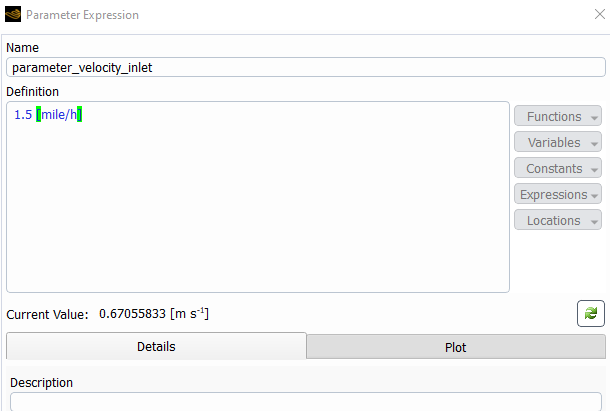Switch to the Plot tab
Screen dimensions: 610x411
(x=456, y=347)
